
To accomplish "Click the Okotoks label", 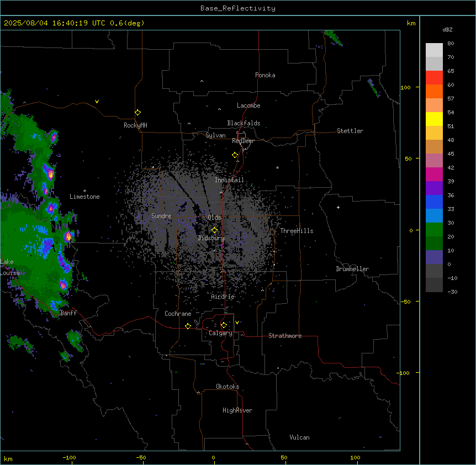I will [x=228, y=387].
